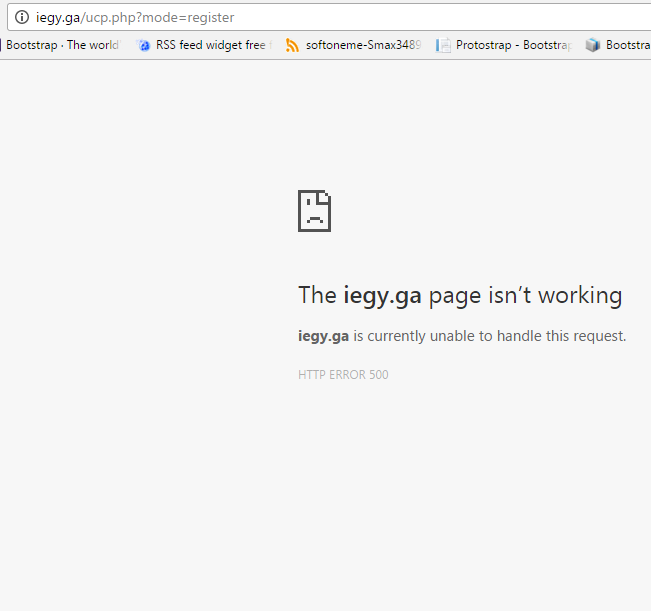Click the cube icon of rightmost Bootstrap bookmark
651x611 pixels.
click(x=593, y=45)
